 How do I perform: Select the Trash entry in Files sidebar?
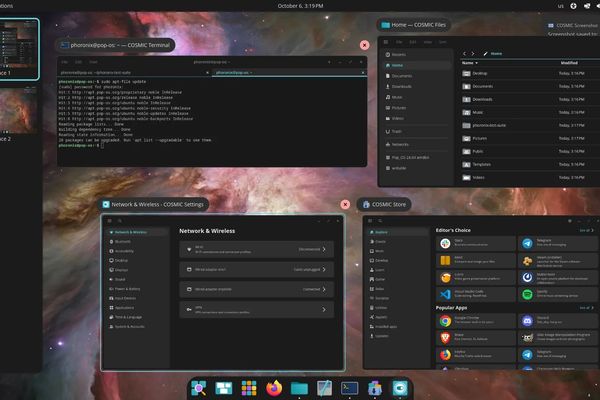click(x=397, y=131)
